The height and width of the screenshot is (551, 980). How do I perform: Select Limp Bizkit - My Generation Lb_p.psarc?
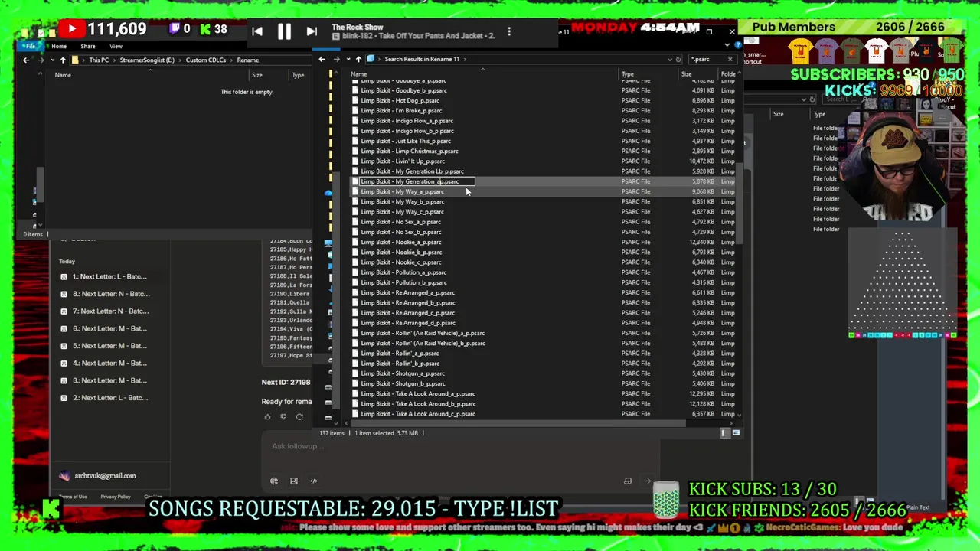click(412, 171)
